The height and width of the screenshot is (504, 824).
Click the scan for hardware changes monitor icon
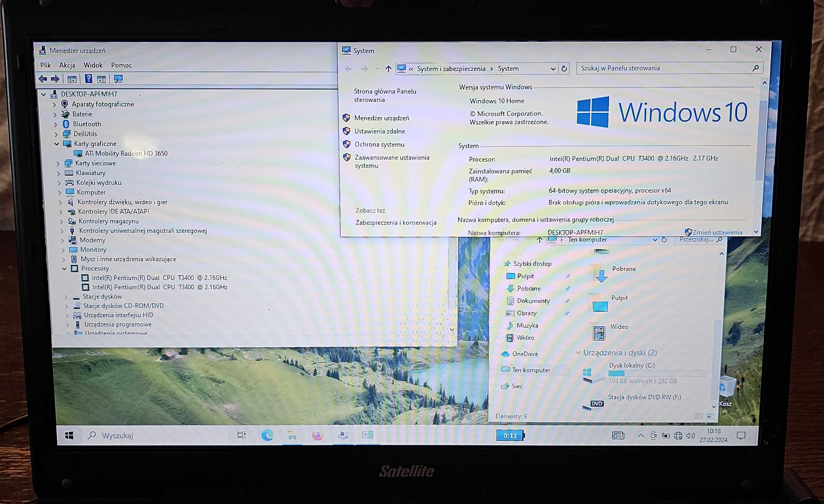[118, 79]
